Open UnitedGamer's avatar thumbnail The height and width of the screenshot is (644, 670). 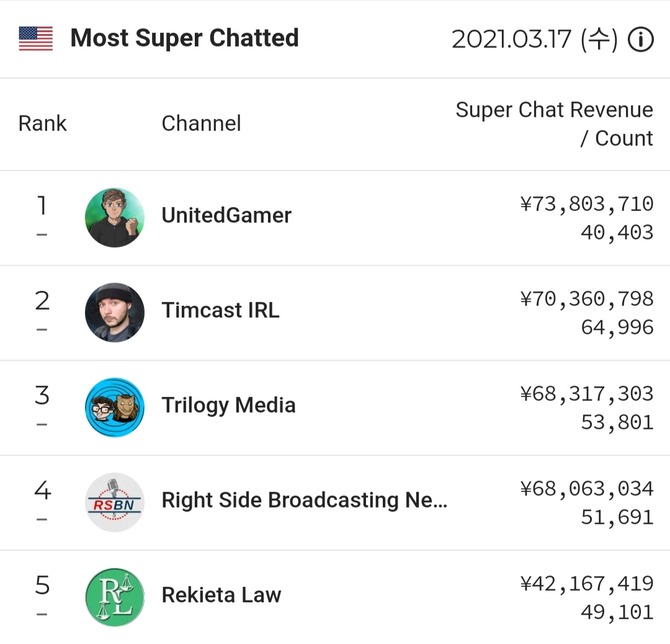(x=115, y=218)
